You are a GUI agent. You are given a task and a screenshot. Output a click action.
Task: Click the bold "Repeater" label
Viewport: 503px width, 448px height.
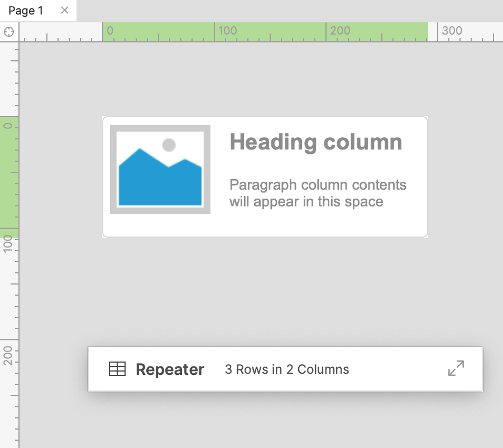point(170,369)
